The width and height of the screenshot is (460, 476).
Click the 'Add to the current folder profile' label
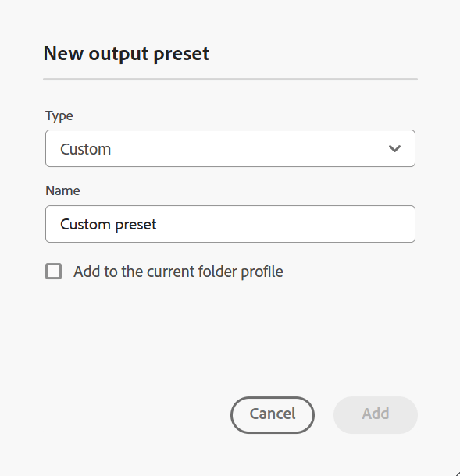pos(178,272)
